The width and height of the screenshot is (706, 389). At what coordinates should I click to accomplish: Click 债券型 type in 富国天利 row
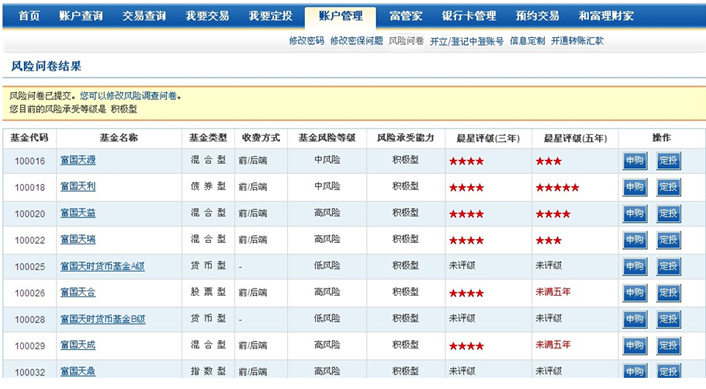(208, 186)
